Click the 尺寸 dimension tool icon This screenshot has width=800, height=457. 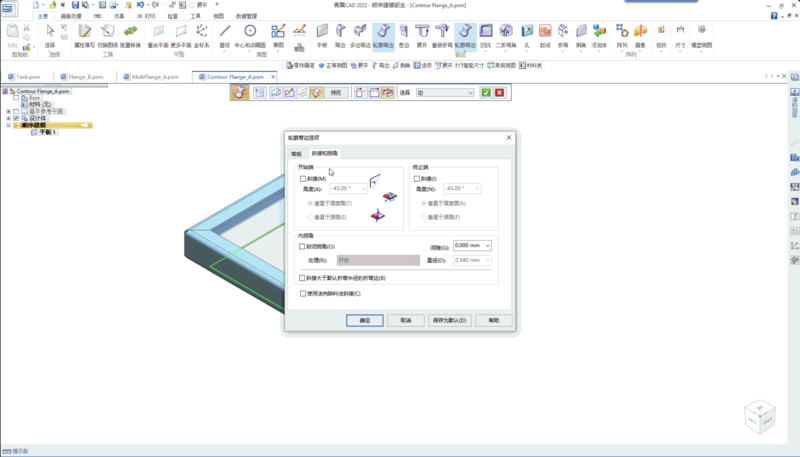[x=681, y=36]
